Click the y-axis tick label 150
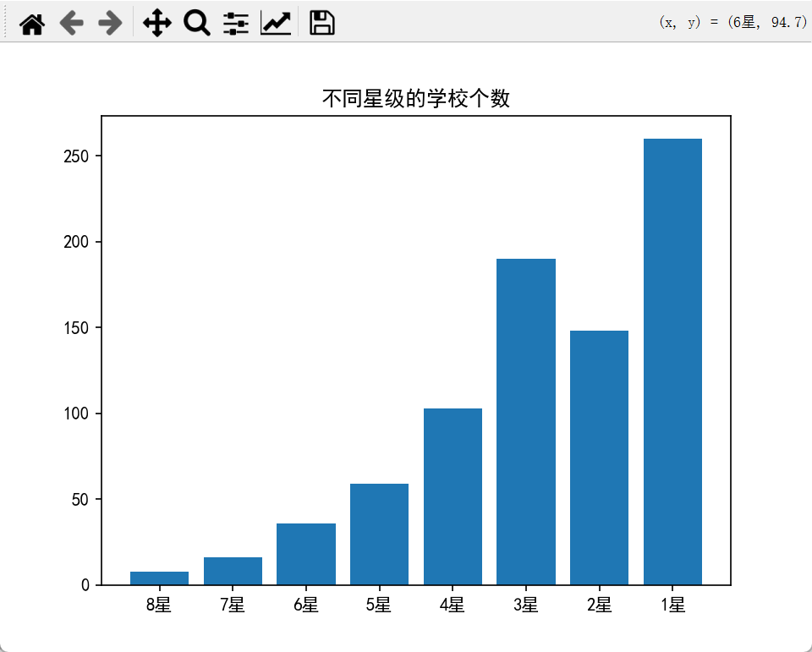Image resolution: width=812 pixels, height=652 pixels. coord(76,328)
